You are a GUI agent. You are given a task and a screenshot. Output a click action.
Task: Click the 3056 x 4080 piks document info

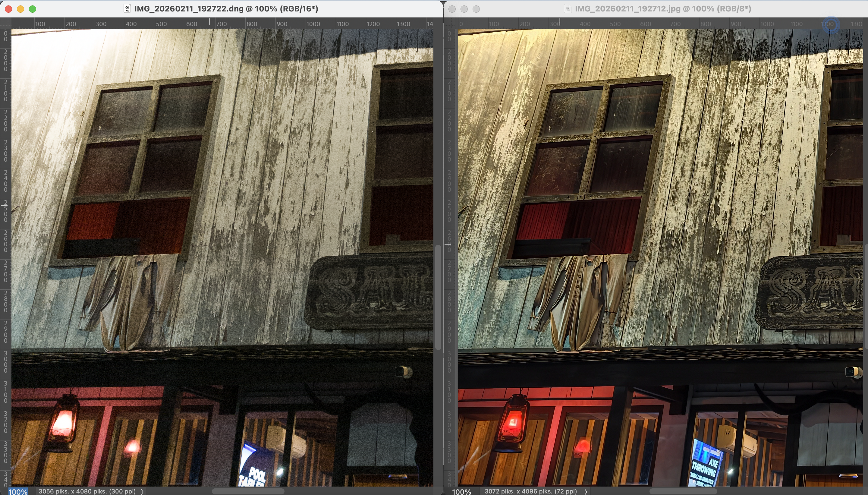click(87, 491)
